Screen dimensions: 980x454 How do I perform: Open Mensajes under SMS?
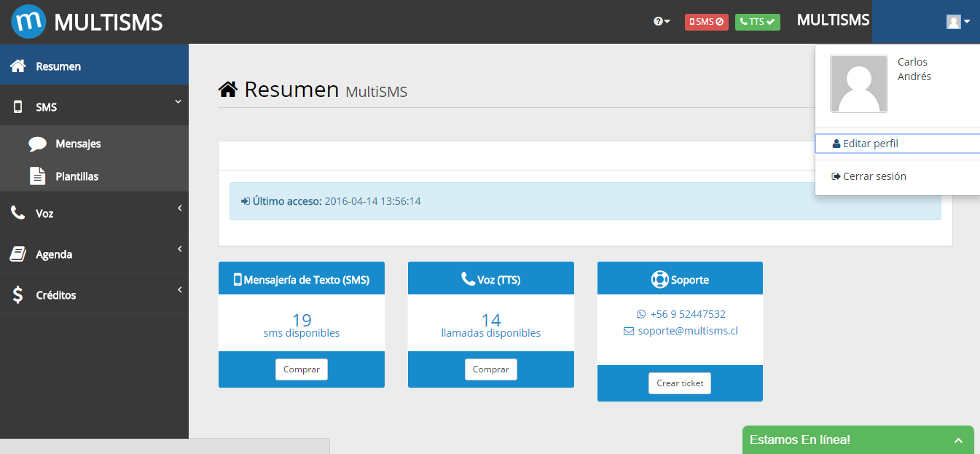[94, 144]
